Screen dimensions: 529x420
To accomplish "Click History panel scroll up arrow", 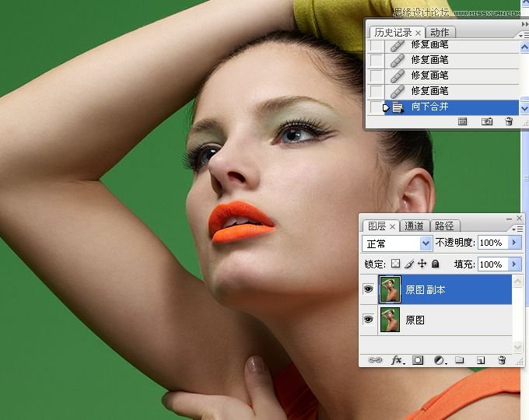I will [x=524, y=47].
